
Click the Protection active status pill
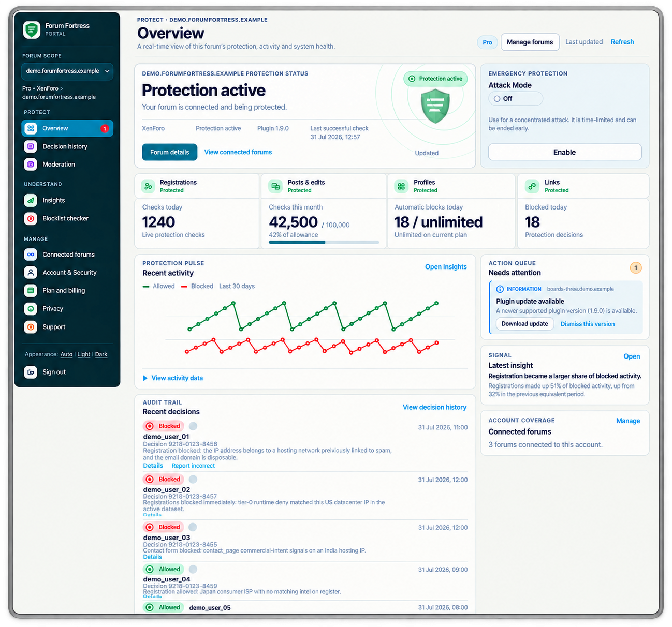(435, 79)
